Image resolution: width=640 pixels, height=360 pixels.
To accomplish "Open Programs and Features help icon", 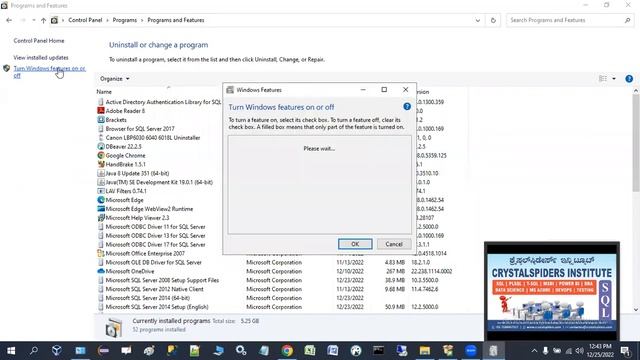I will (x=629, y=79).
